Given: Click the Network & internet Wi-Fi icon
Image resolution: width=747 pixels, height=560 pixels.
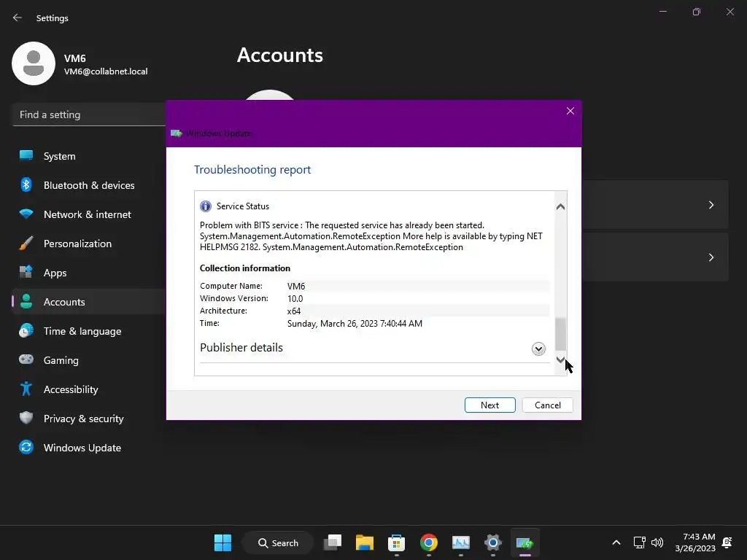Looking at the screenshot, I should click(26, 214).
